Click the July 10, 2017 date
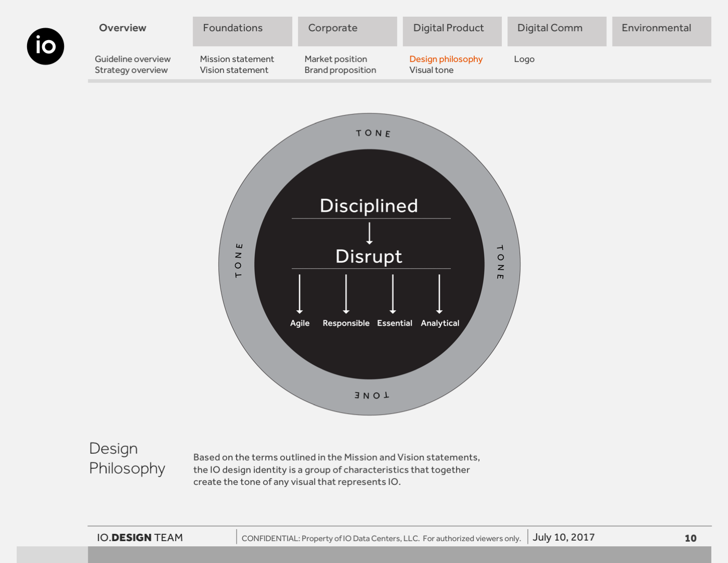This screenshot has width=728, height=563. point(564,538)
